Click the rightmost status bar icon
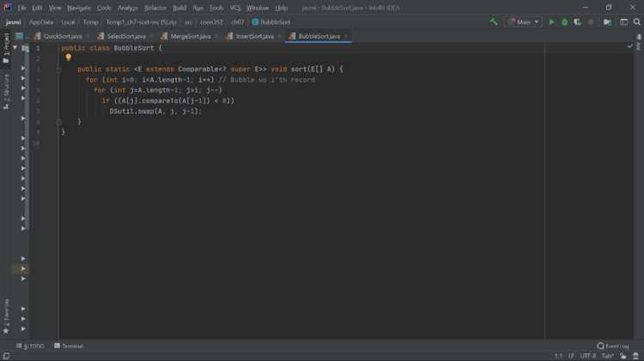The image size is (644, 361). pos(635,356)
